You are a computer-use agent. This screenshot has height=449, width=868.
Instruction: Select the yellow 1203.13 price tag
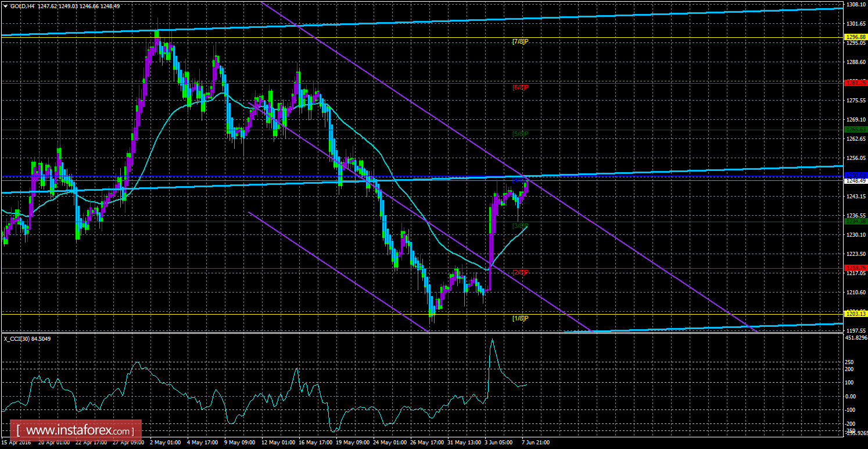(x=855, y=313)
